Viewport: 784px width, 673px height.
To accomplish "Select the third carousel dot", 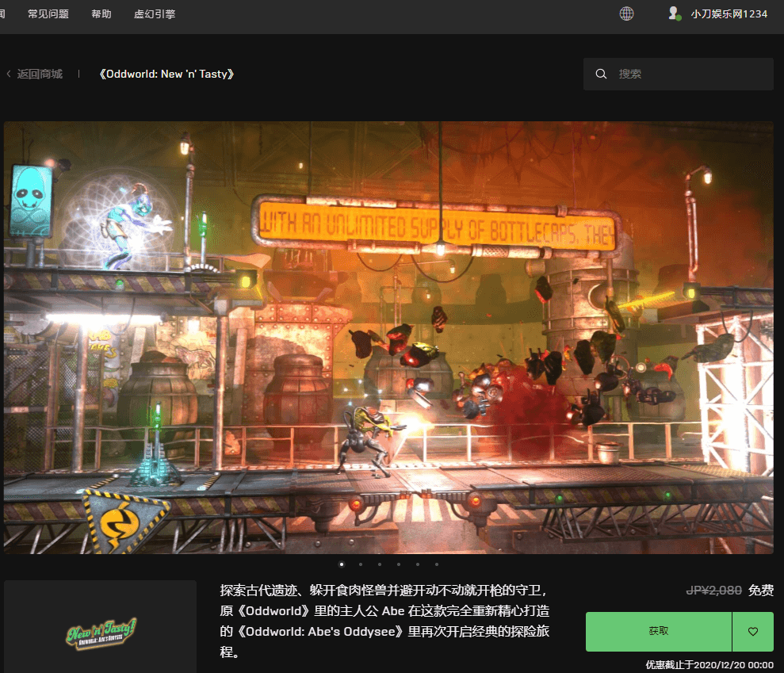I will tap(380, 564).
